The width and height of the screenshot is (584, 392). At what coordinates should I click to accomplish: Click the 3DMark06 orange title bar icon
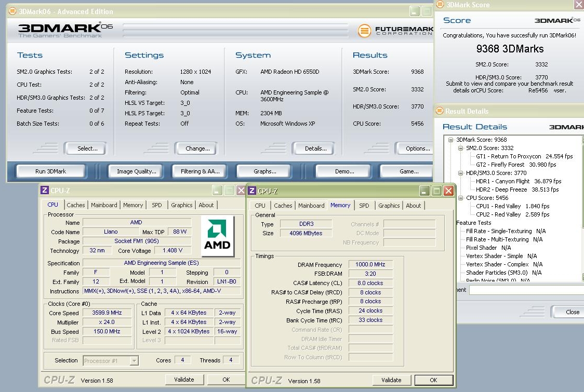pos(12,11)
